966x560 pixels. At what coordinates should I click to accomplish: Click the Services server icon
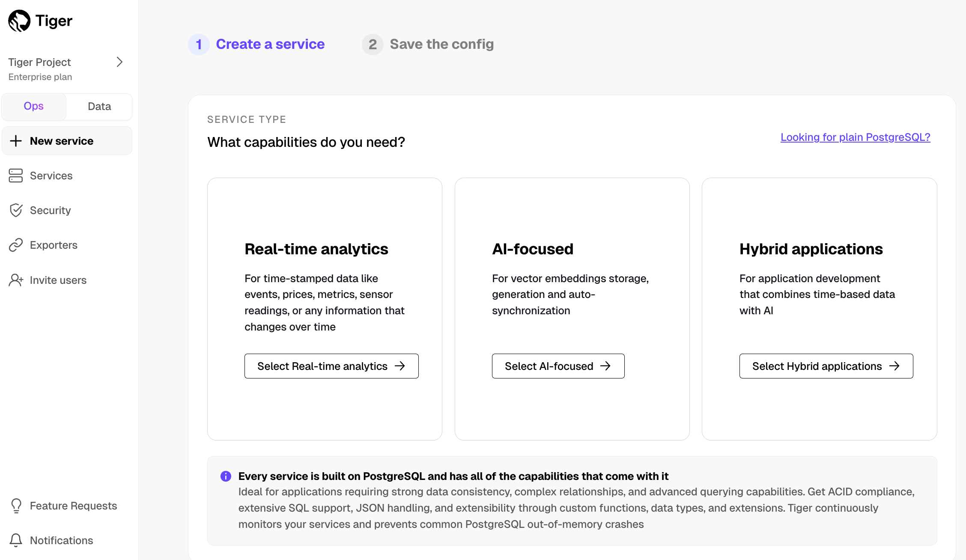(16, 176)
